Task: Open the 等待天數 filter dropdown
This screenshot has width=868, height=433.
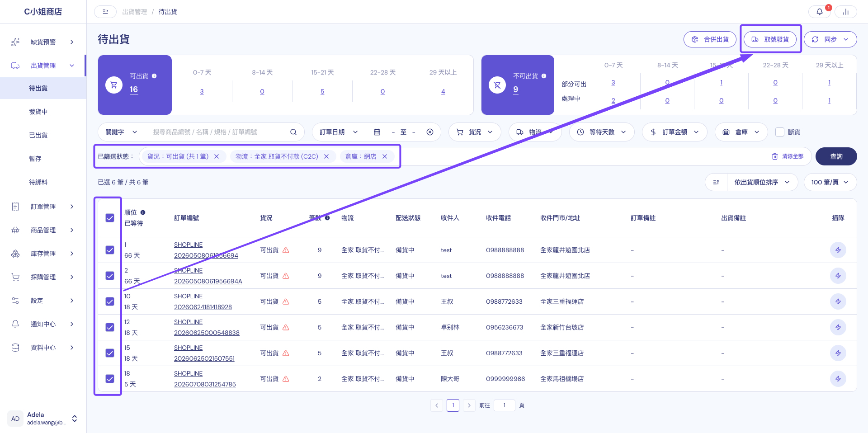Action: [602, 132]
